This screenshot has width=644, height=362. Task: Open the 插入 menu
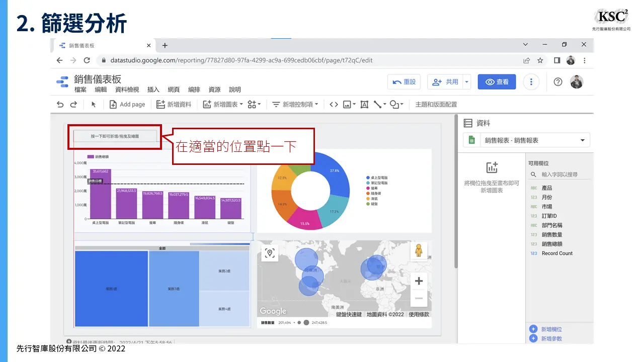click(153, 89)
